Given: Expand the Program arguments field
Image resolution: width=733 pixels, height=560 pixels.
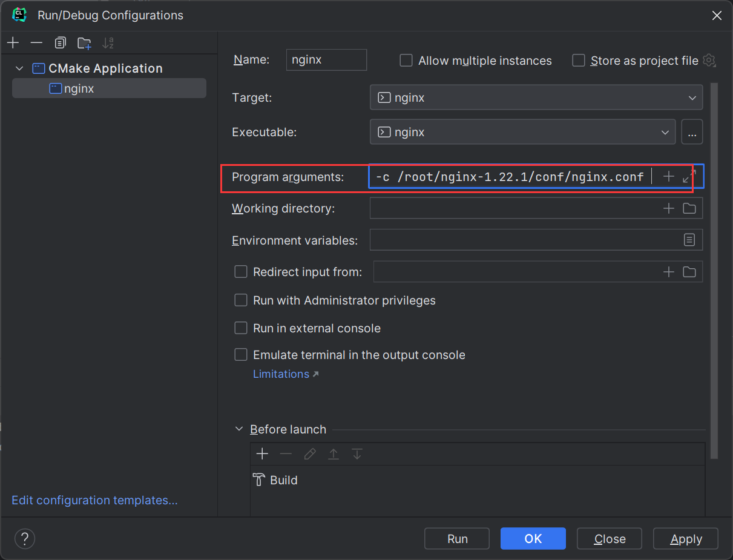Looking at the screenshot, I should pos(689,176).
